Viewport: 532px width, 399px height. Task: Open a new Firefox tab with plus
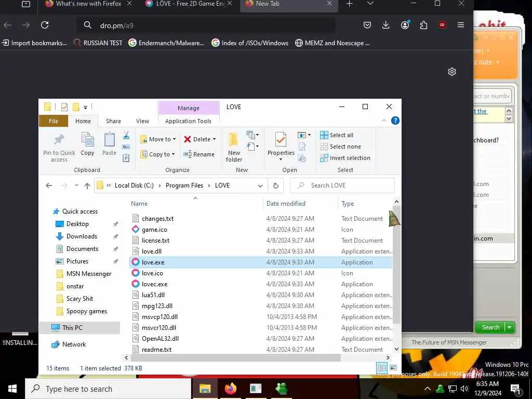click(349, 4)
